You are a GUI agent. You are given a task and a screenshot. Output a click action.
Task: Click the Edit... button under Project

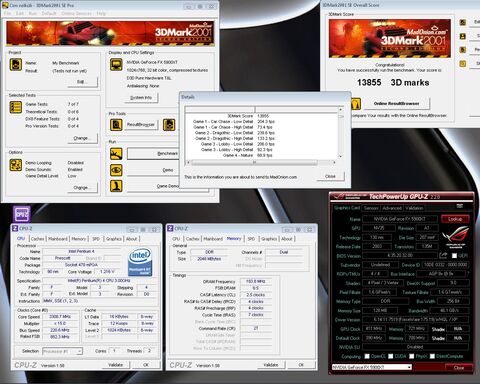(82, 82)
